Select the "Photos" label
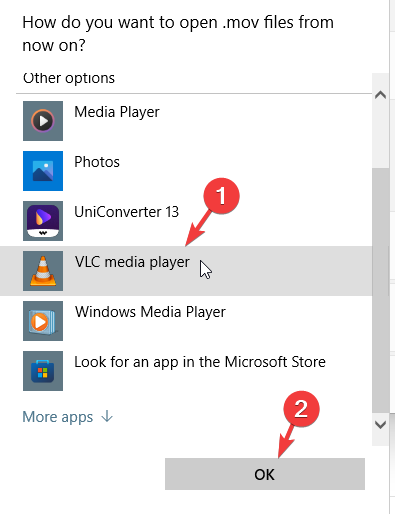Image resolution: width=395 pixels, height=514 pixels. pyautogui.click(x=97, y=162)
